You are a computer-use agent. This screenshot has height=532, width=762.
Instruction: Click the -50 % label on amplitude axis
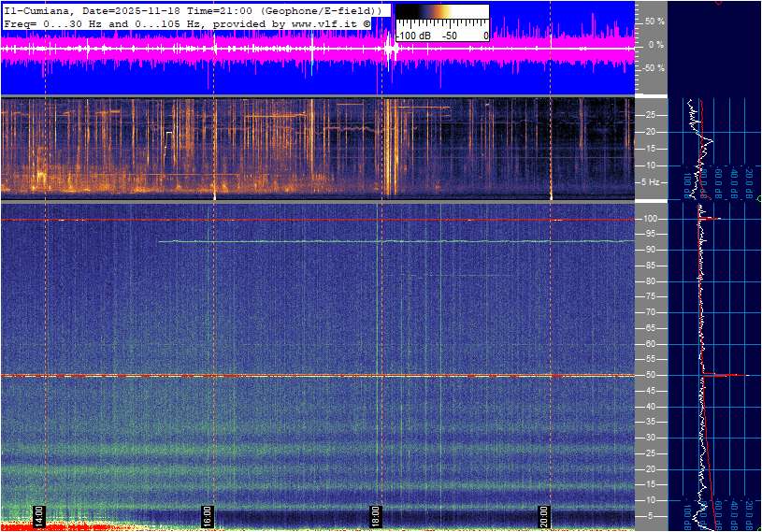point(654,68)
